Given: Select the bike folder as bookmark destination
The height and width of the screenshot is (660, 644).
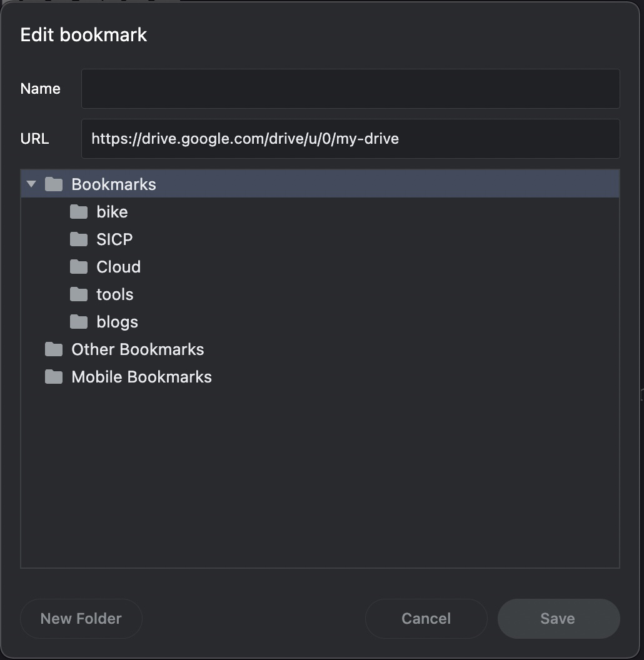Looking at the screenshot, I should tap(112, 211).
